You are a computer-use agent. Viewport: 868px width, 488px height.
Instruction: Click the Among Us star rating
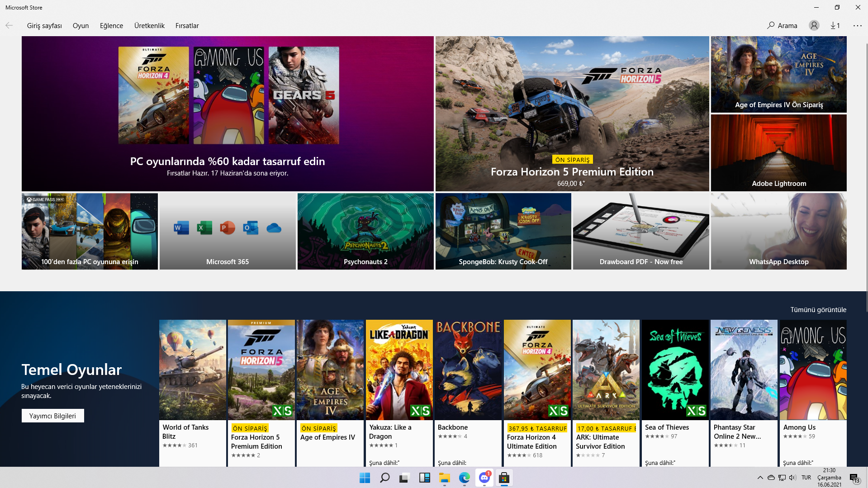pyautogui.click(x=795, y=436)
